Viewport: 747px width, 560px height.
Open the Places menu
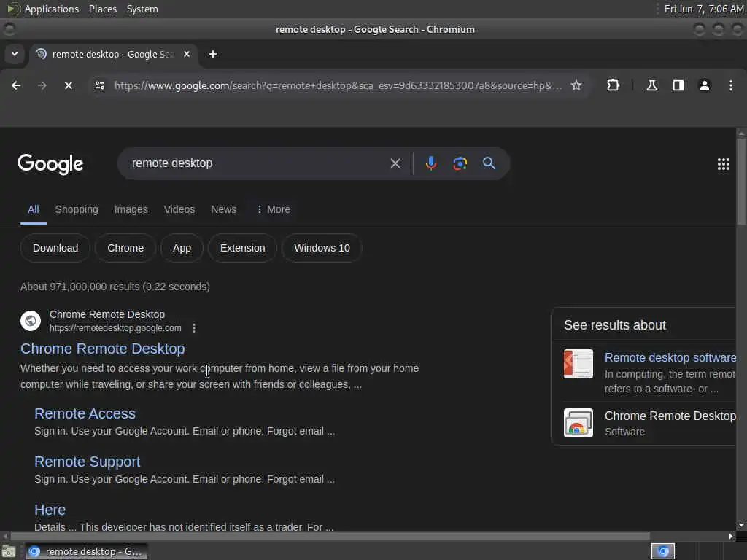pos(103,9)
